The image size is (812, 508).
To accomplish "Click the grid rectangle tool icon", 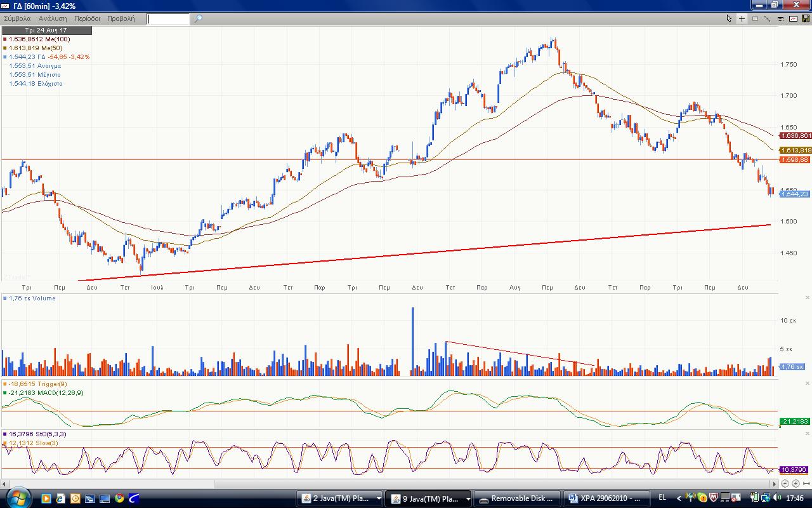I will [755, 18].
